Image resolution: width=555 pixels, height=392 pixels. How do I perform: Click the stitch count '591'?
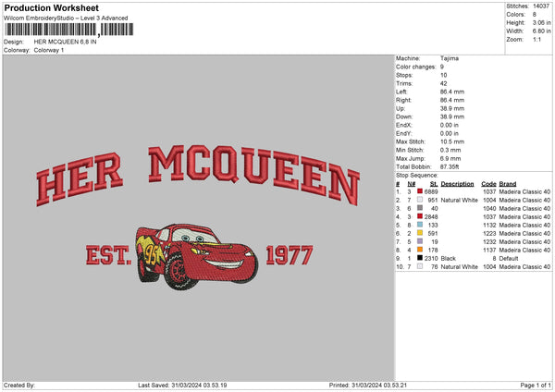coord(433,234)
